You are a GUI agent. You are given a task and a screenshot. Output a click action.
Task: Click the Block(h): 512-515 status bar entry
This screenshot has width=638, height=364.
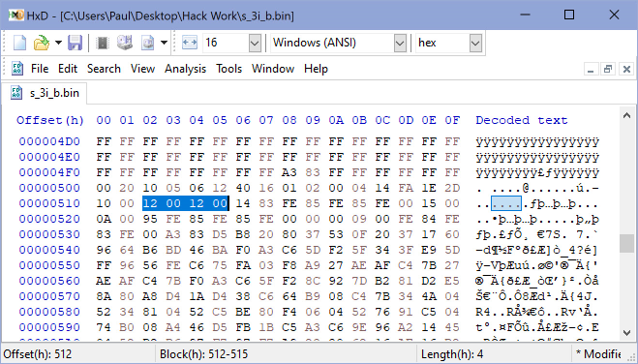(204, 354)
